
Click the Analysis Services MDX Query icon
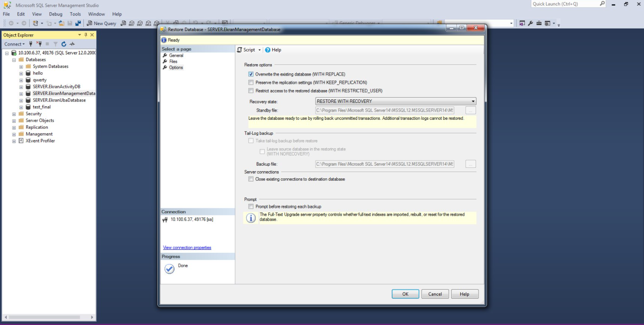[x=132, y=23]
